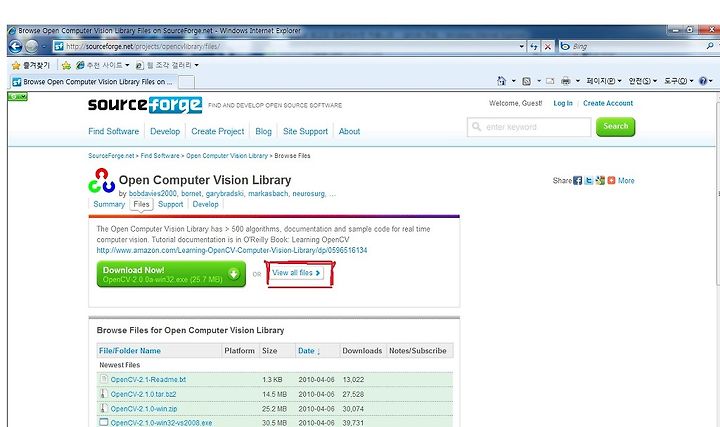The image size is (720, 427).
Task: Open the Favorites star button
Action: point(31,65)
